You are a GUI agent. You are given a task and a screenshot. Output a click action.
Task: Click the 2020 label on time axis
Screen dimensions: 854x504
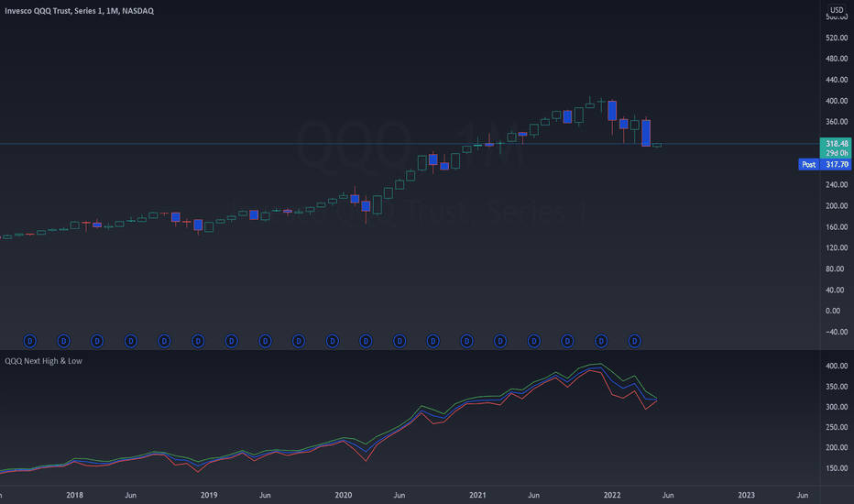(x=343, y=495)
